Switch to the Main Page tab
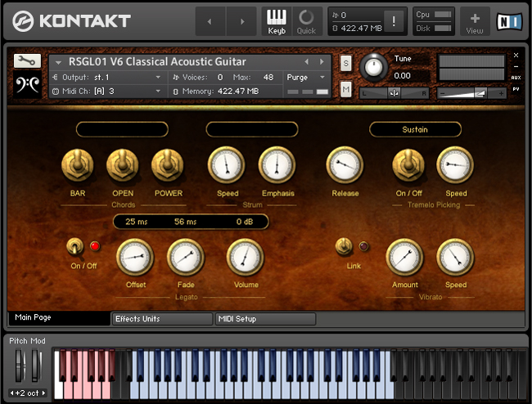Viewport: 532px width, 404px height. coord(59,318)
